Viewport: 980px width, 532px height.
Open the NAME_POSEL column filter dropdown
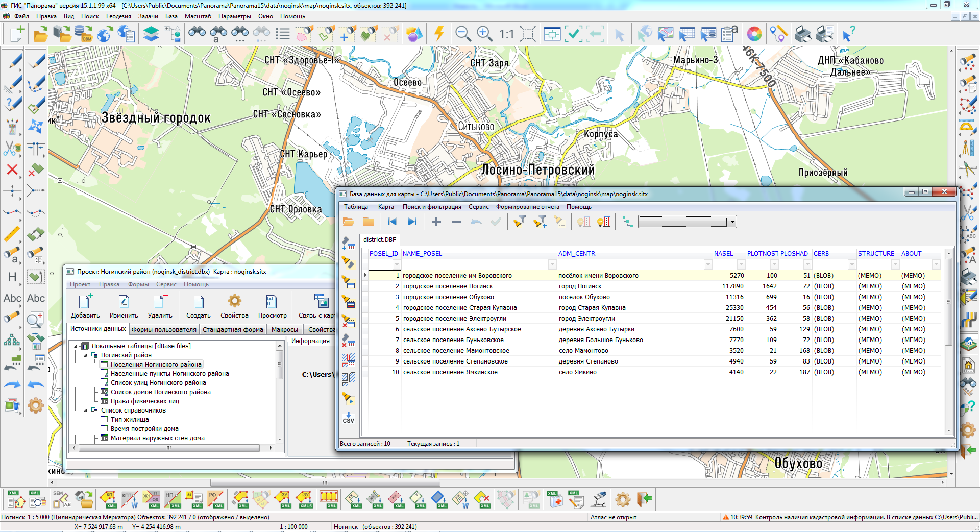pos(552,264)
